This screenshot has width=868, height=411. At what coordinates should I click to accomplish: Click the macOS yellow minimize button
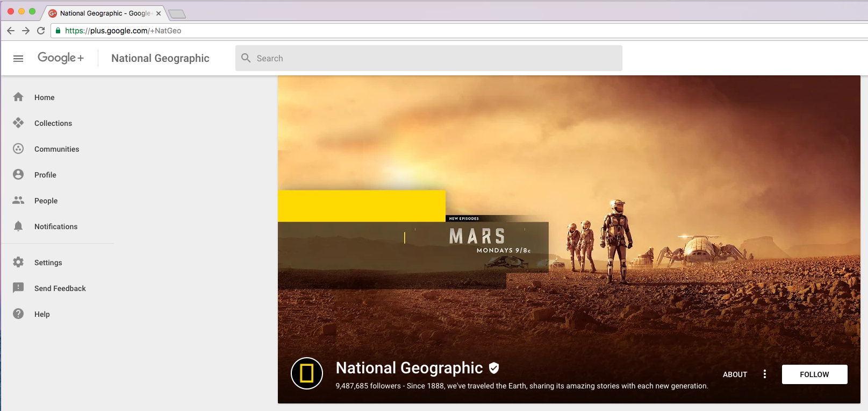[21, 11]
